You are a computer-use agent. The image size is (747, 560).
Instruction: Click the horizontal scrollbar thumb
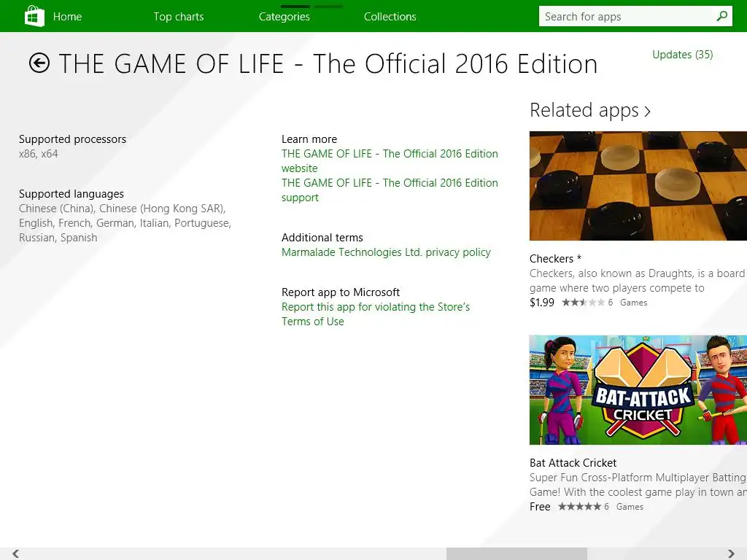coord(516,553)
